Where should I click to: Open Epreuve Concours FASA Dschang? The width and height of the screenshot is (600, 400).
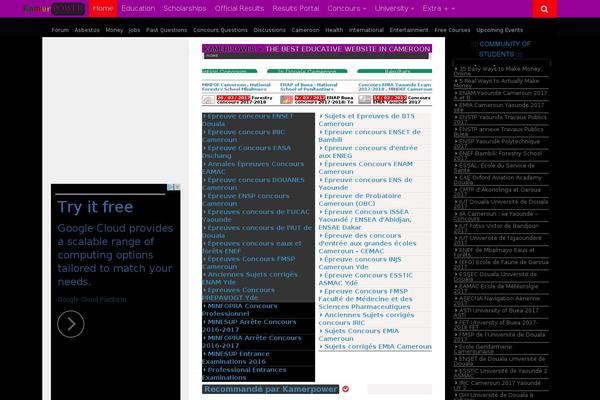click(246, 152)
